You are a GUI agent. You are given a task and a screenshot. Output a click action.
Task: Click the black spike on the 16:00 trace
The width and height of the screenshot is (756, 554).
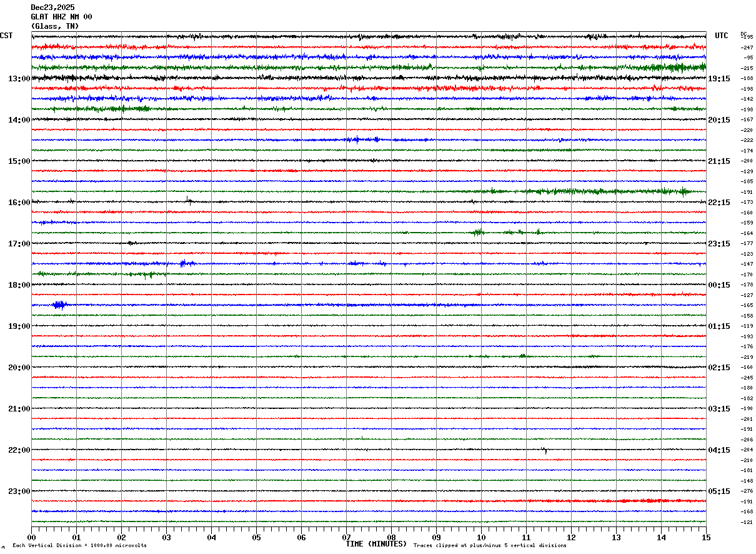(x=188, y=200)
